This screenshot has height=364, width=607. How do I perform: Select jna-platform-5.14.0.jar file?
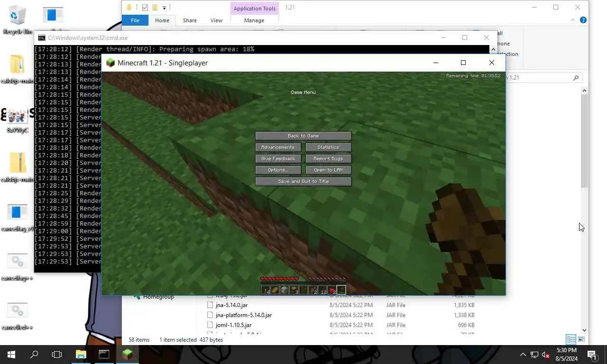(x=244, y=315)
